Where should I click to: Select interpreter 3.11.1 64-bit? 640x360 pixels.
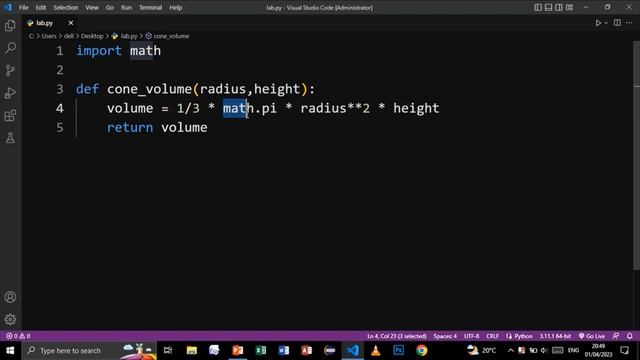555,336
